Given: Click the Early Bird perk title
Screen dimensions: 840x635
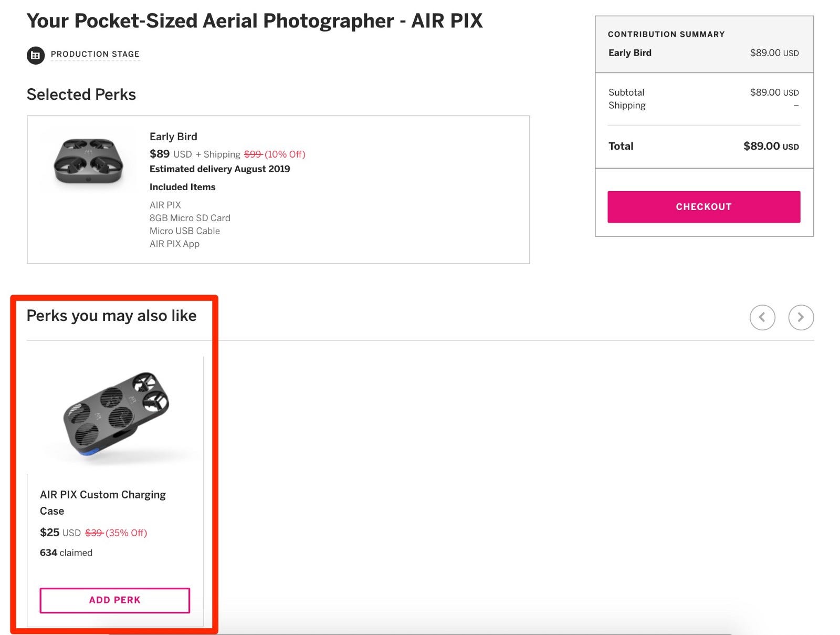Looking at the screenshot, I should click(x=173, y=137).
